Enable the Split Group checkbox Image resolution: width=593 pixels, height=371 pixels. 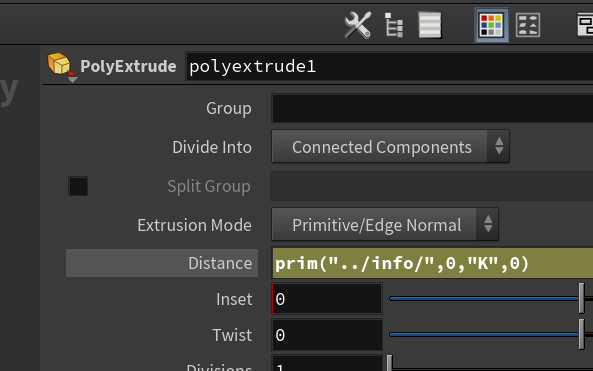pyautogui.click(x=78, y=186)
